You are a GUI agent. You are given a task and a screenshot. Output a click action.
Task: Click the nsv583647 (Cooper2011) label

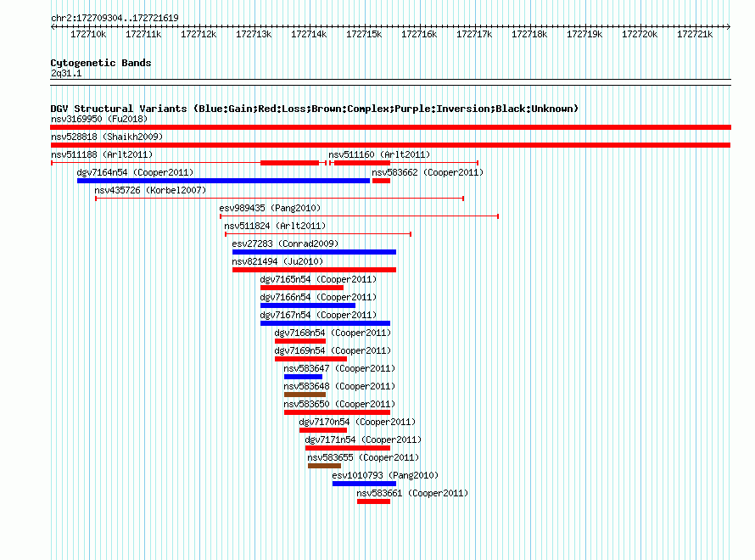coord(339,368)
